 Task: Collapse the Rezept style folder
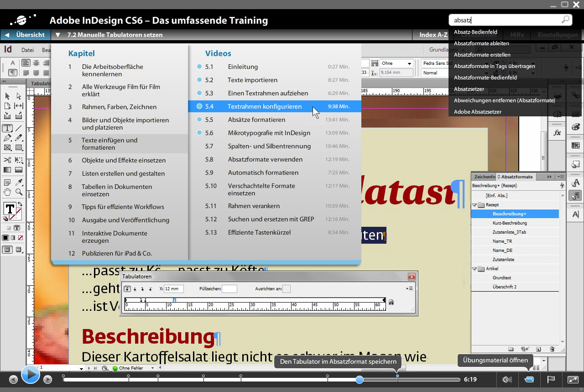click(x=474, y=205)
